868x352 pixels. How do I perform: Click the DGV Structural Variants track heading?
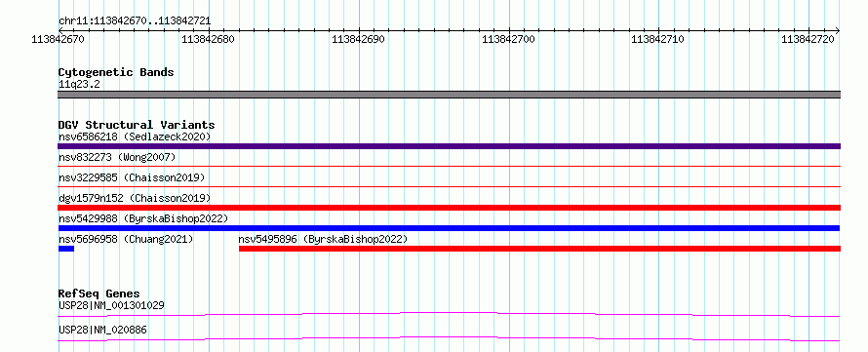click(137, 125)
